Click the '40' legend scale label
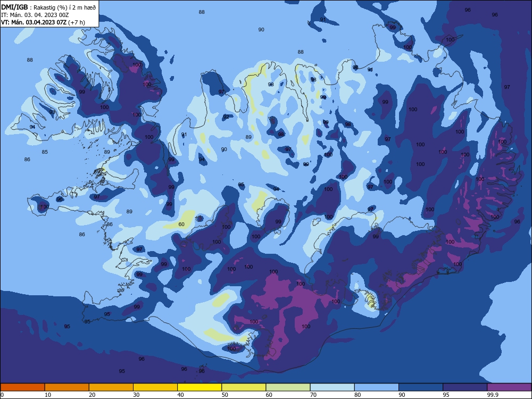The image size is (532, 399). click(x=180, y=395)
